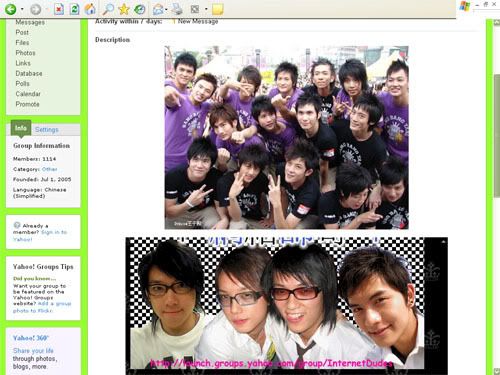Screen dimensions: 500x375
Task: Click the Founded: Jul 1, 2005 text
Action: tap(42, 180)
